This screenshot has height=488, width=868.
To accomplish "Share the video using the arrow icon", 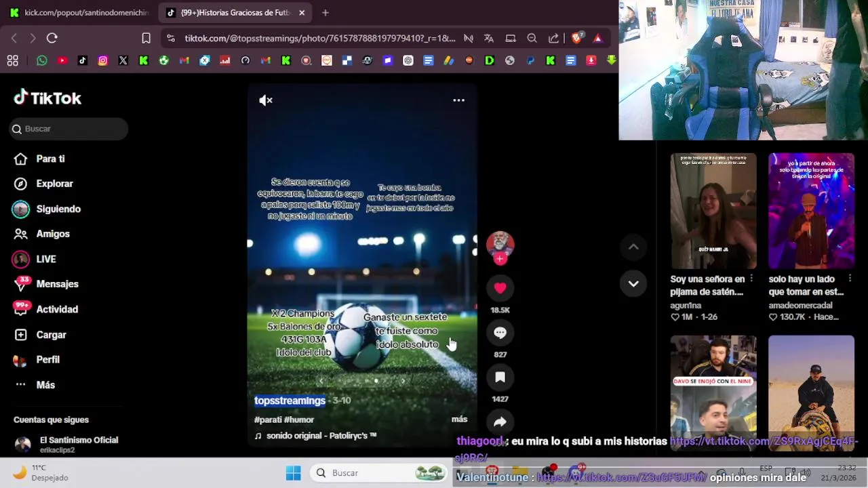I will 500,422.
